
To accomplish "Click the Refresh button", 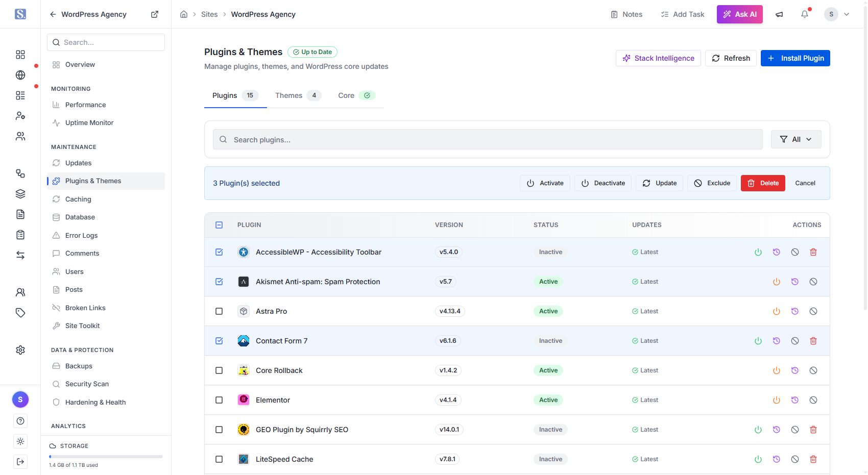I will click(x=731, y=58).
